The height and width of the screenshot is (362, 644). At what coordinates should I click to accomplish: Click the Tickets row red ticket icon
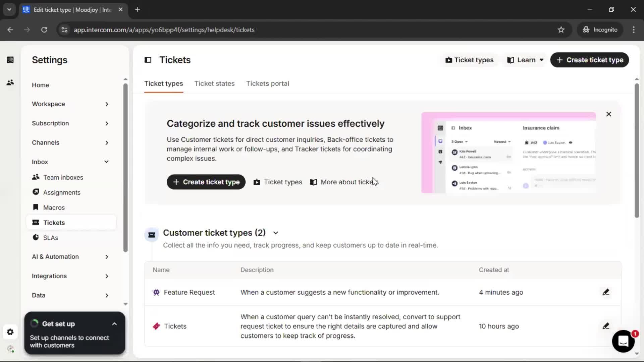(x=156, y=326)
